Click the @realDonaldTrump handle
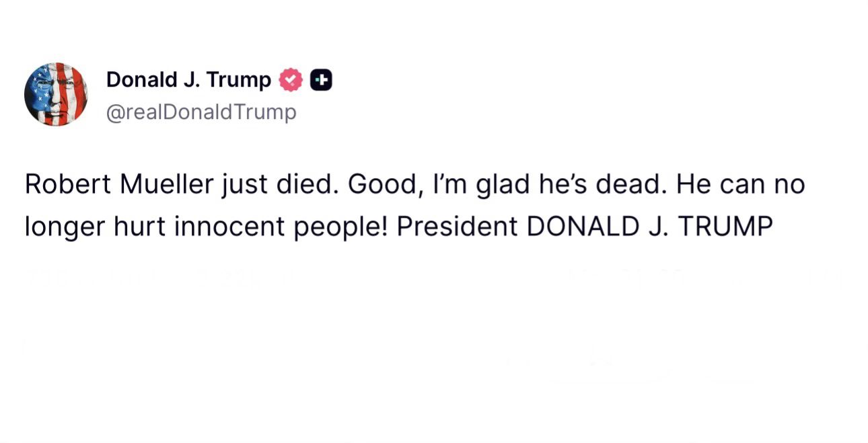This screenshot has width=868, height=443. click(x=201, y=112)
